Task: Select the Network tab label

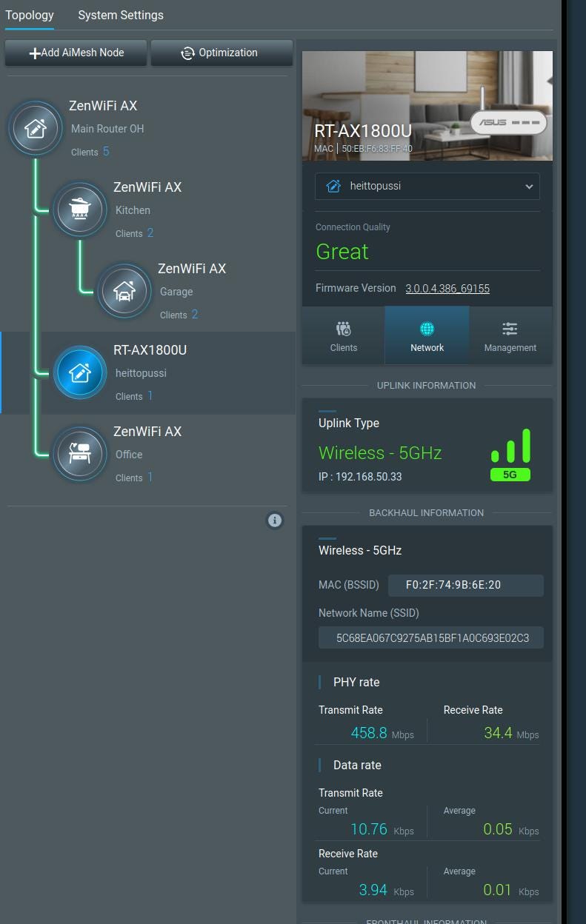Action: pyautogui.click(x=427, y=347)
